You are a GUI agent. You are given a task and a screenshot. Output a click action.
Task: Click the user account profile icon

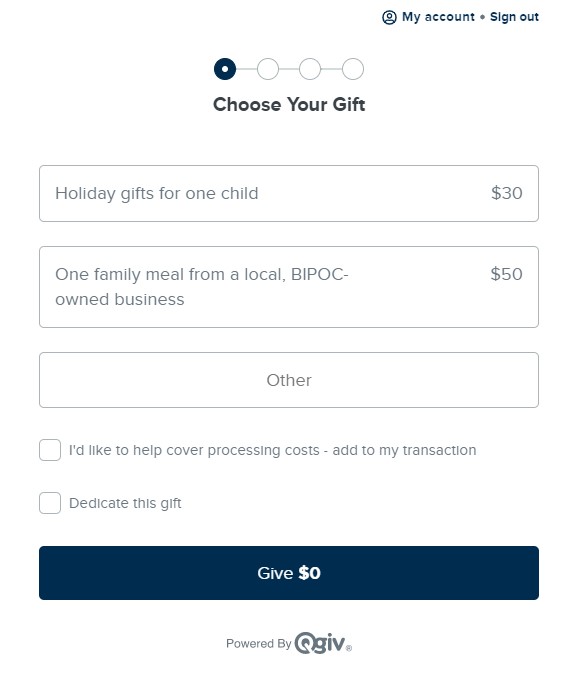389,17
